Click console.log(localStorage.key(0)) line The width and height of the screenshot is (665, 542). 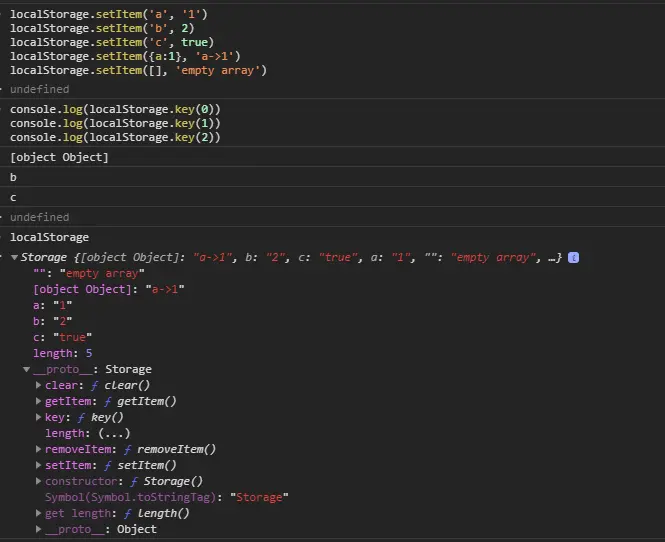click(115, 109)
